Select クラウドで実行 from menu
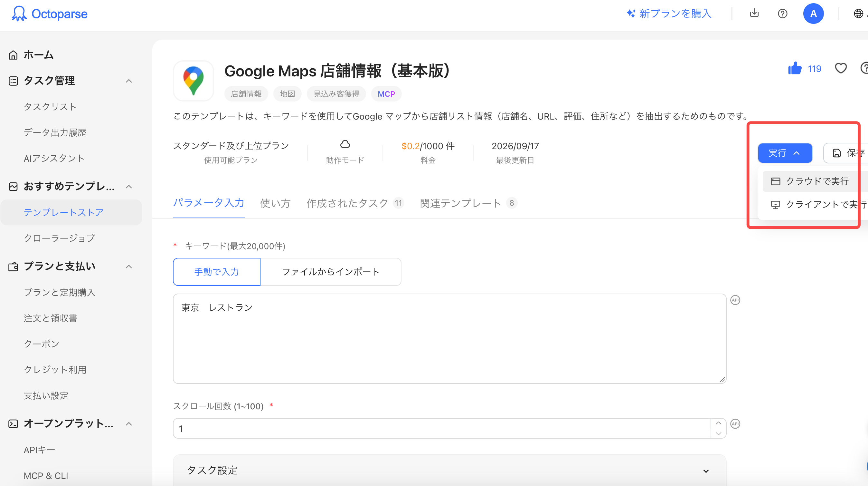868x486 pixels. tap(815, 181)
